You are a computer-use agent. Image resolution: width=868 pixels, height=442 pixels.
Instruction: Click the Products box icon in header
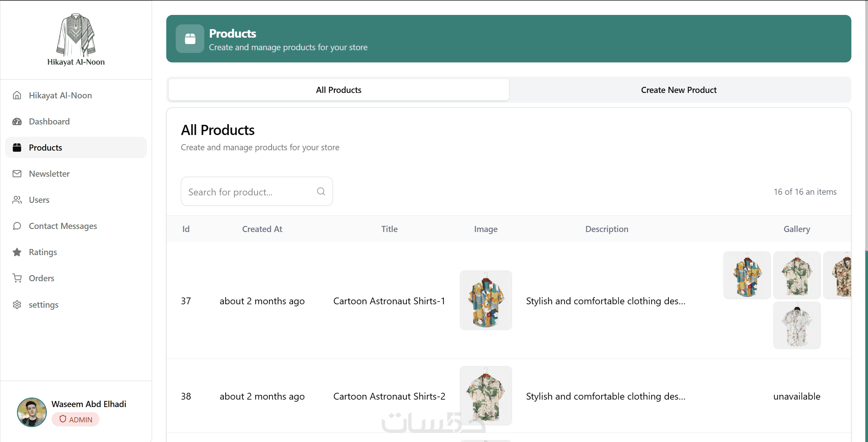coord(190,39)
